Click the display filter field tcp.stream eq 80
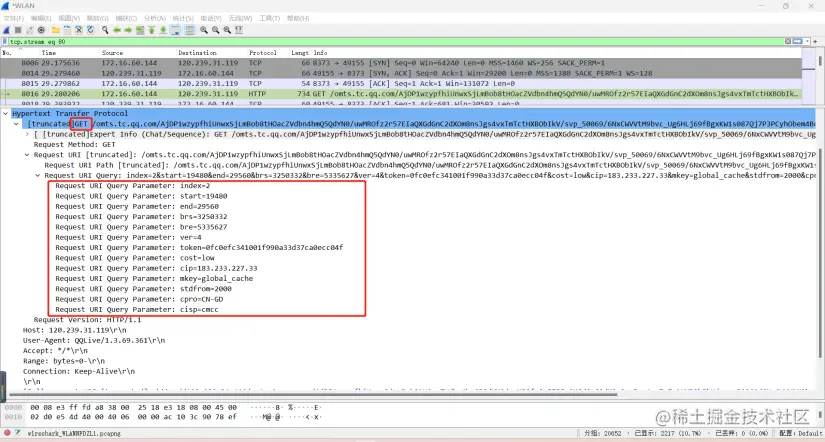Screen dimensions: 825x442 tap(395, 41)
